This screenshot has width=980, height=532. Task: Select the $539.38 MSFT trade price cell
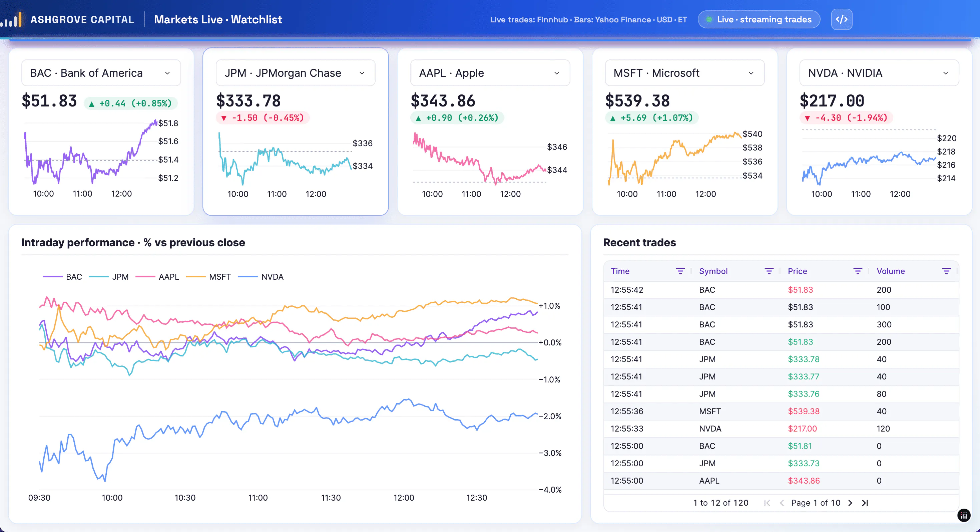pyautogui.click(x=803, y=411)
